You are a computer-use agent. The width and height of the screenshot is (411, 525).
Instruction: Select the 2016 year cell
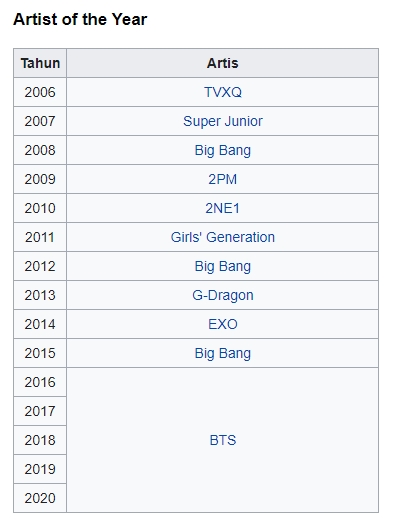(40, 382)
